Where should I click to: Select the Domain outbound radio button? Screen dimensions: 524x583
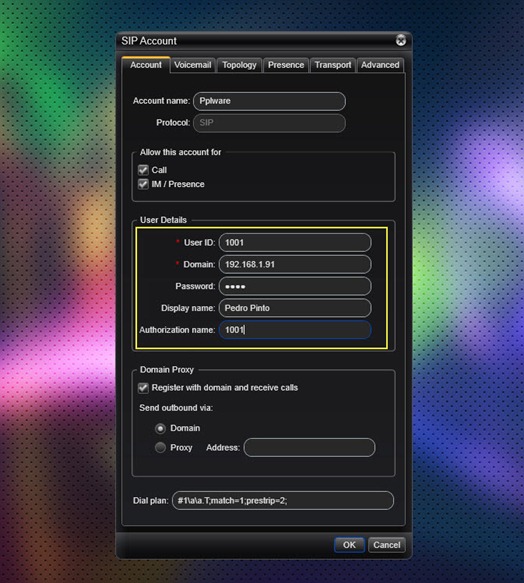click(x=160, y=428)
